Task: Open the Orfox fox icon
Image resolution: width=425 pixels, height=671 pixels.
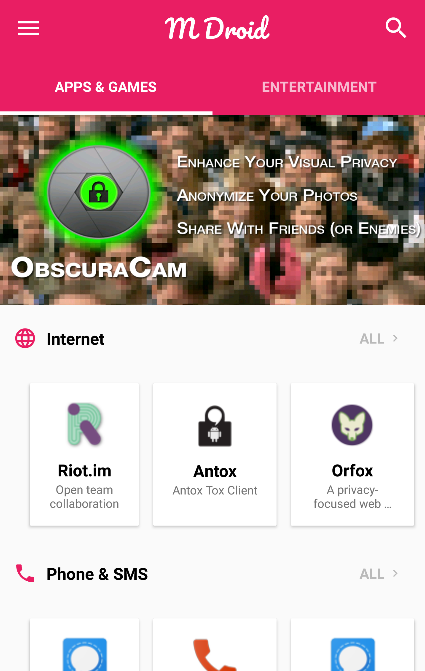Action: (x=352, y=425)
